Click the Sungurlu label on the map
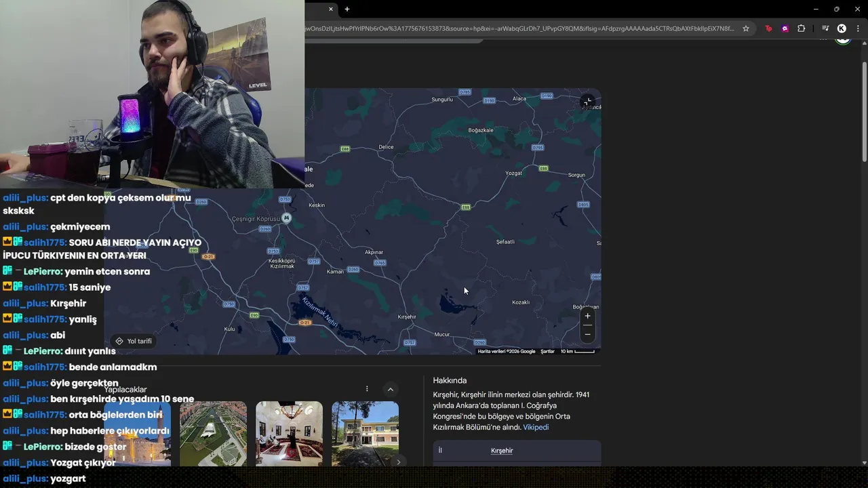 442,100
